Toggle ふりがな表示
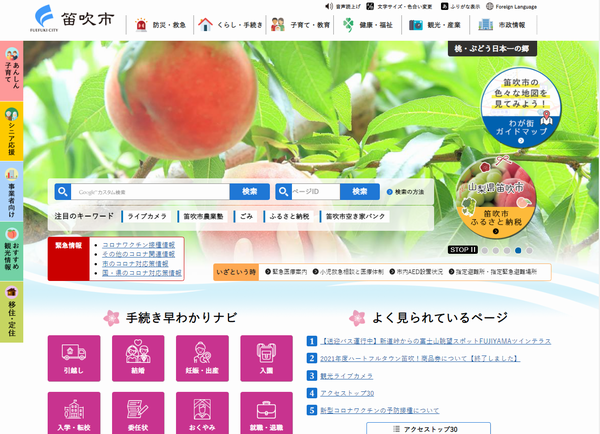The width and height of the screenshot is (600, 434). [x=460, y=7]
